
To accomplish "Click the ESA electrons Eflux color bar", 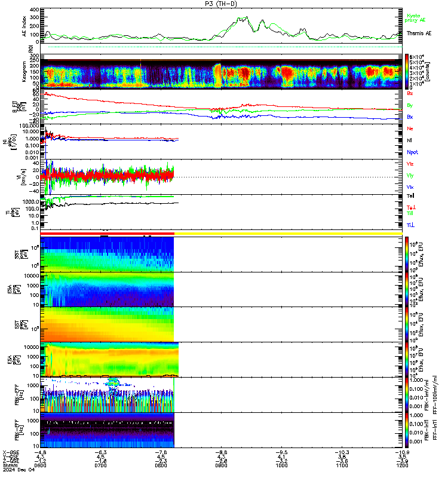I will click(407, 360).
